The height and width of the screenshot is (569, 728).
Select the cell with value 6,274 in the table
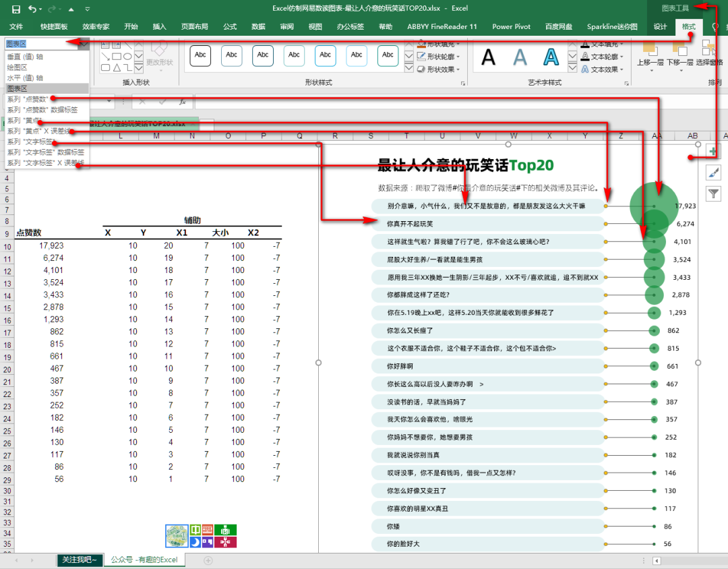tap(53, 258)
